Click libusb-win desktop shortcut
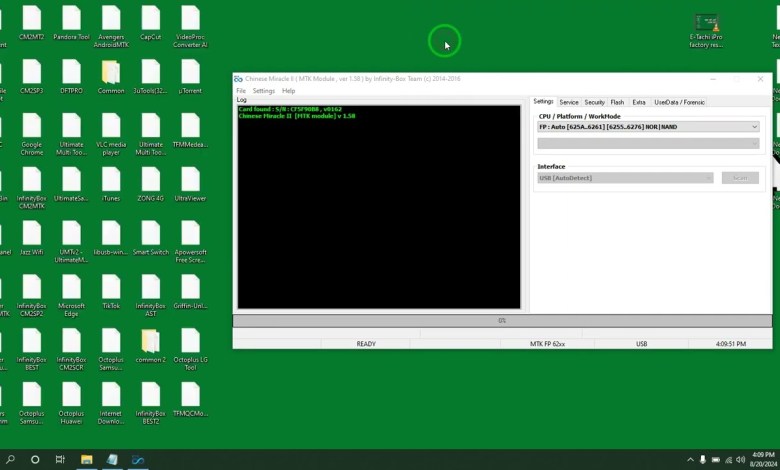The width and height of the screenshot is (780, 470). [x=111, y=238]
